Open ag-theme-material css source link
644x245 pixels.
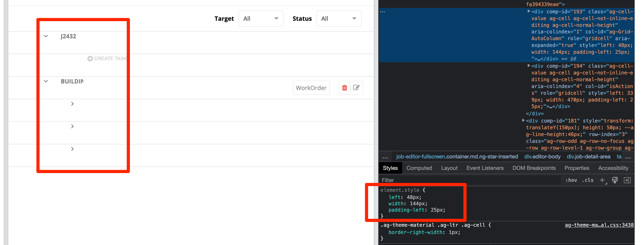coord(599,225)
